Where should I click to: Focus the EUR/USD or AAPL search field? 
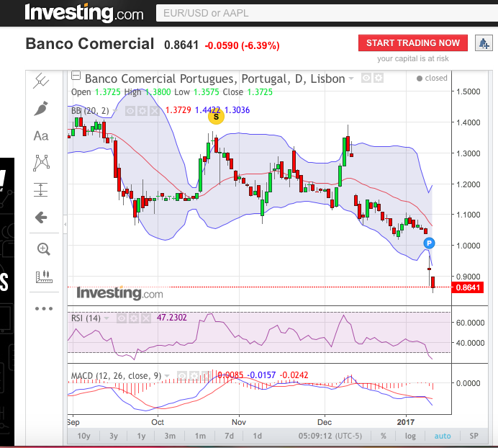pyautogui.click(x=327, y=13)
